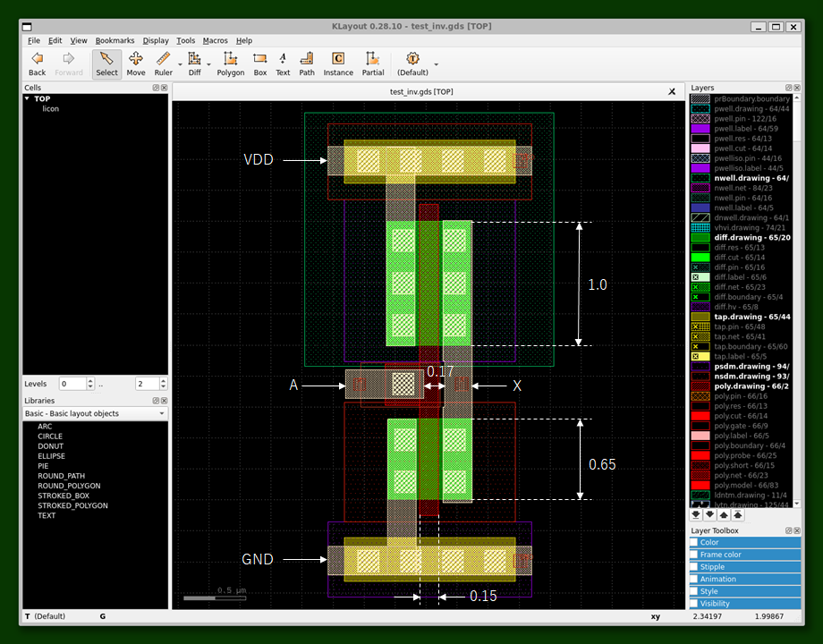The height and width of the screenshot is (644, 823).
Task: Collapse the TOP cell tree node
Action: click(27, 98)
